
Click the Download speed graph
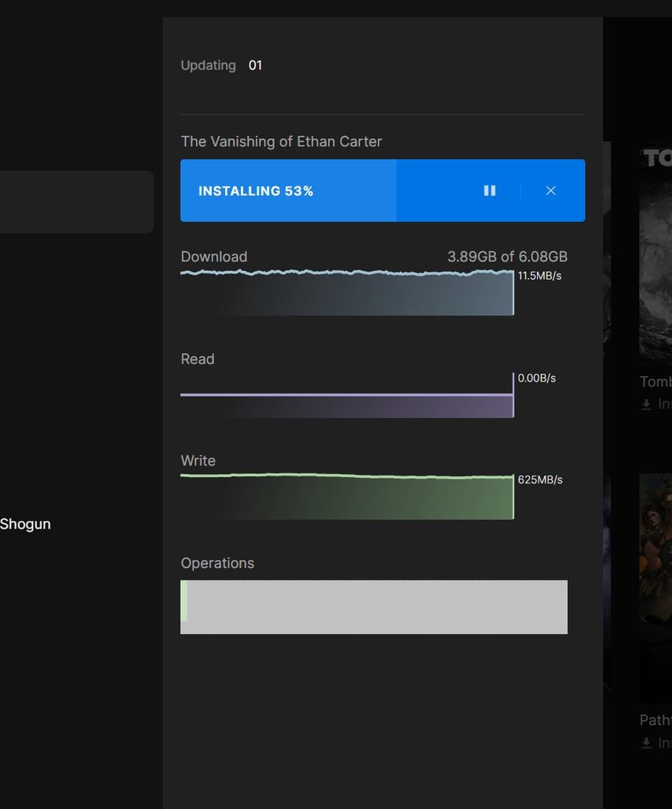click(x=347, y=292)
